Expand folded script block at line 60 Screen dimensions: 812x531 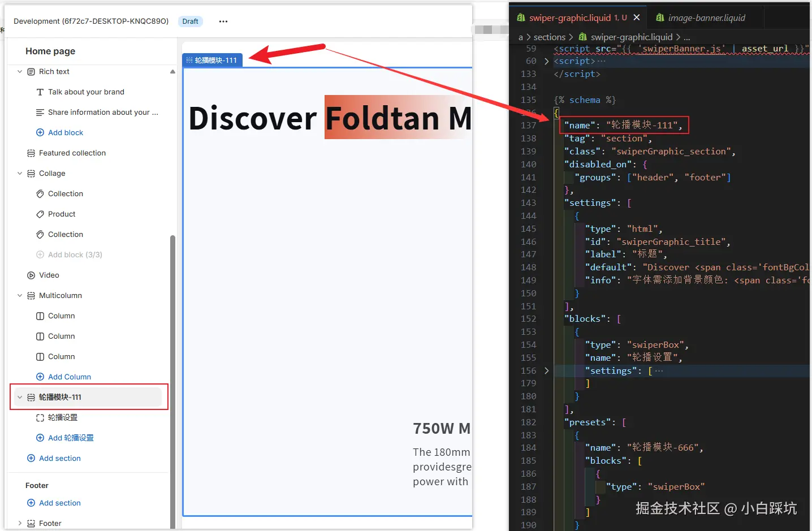pyautogui.click(x=546, y=61)
